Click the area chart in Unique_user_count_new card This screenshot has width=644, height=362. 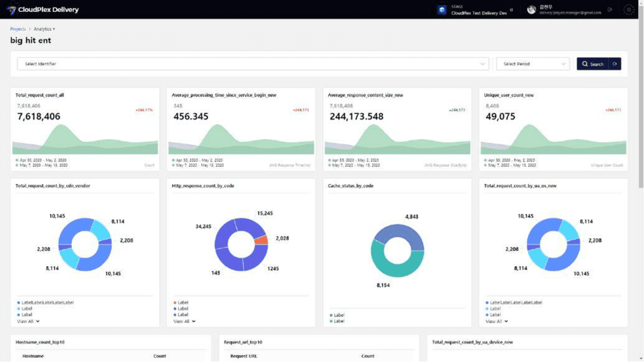[x=553, y=139]
